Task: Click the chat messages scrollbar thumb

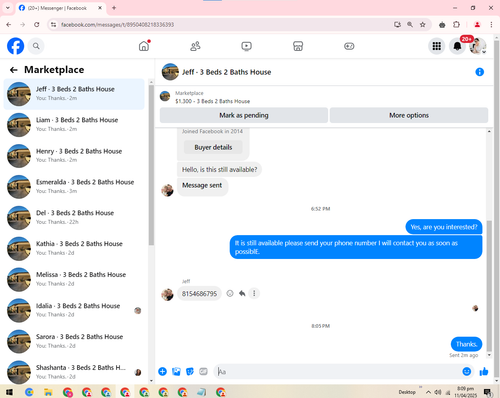Action: 489,285
